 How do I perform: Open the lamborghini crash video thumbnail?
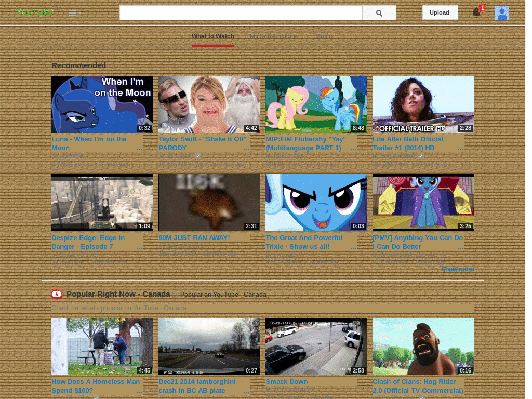[x=209, y=347]
